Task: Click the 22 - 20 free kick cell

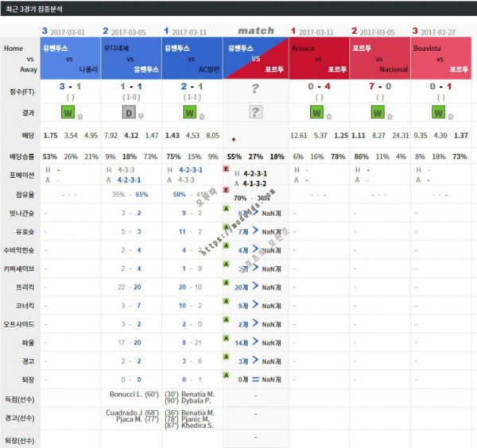Action: (130, 288)
